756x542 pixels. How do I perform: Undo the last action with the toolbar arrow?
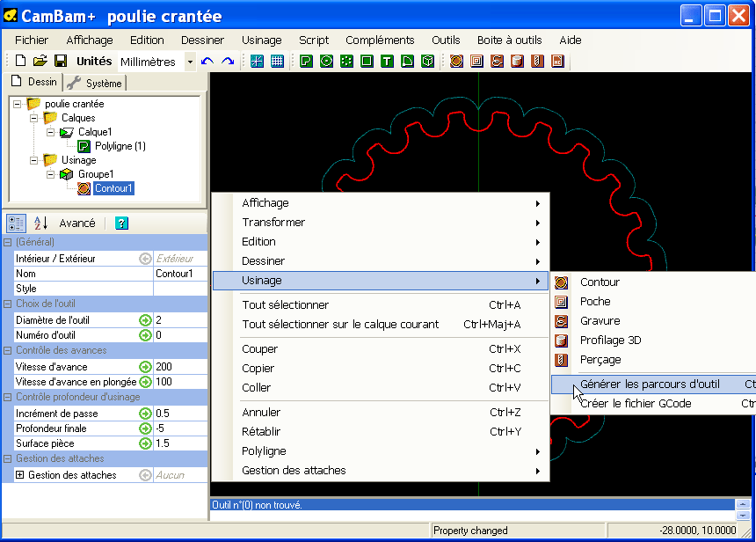coord(207,62)
